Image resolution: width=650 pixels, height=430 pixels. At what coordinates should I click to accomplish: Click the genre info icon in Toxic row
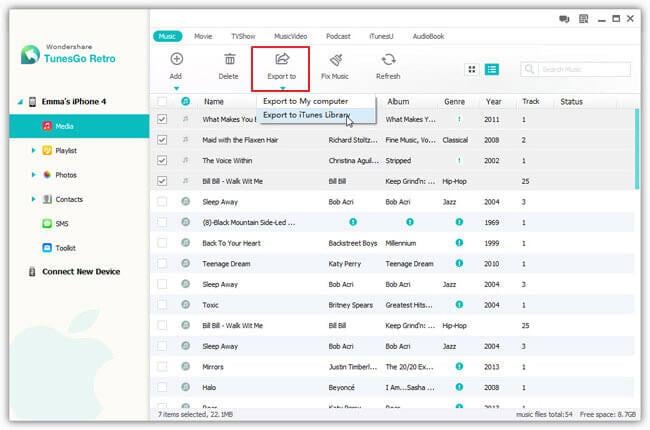pyautogui.click(x=459, y=304)
